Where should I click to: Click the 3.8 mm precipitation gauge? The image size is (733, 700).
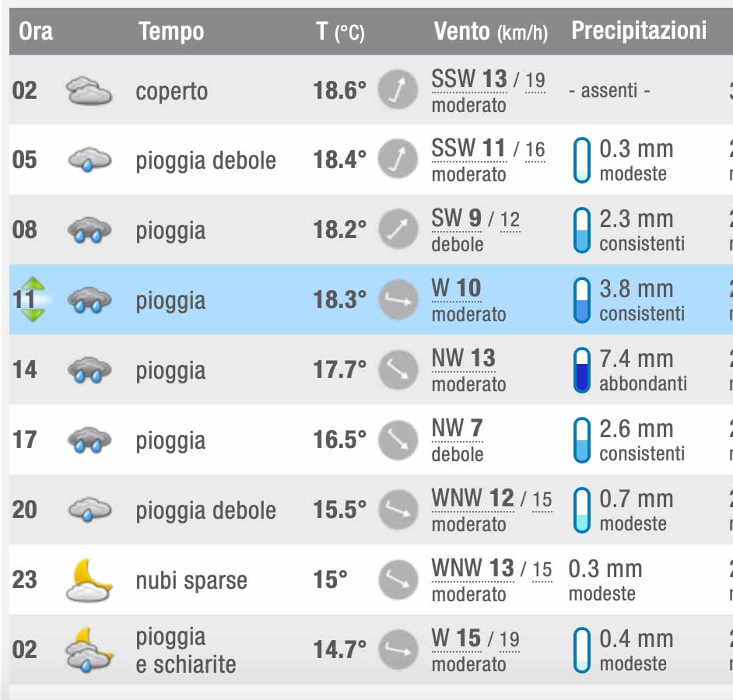point(582,299)
